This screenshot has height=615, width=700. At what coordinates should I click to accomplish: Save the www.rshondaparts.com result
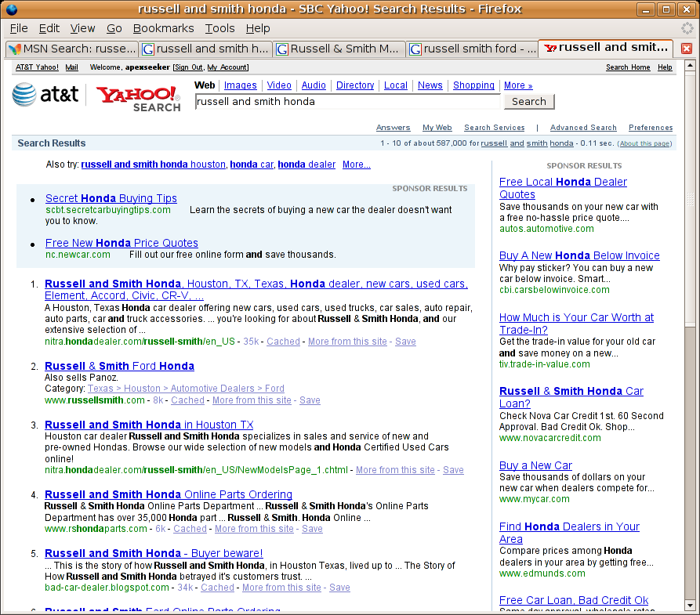pyautogui.click(x=312, y=529)
